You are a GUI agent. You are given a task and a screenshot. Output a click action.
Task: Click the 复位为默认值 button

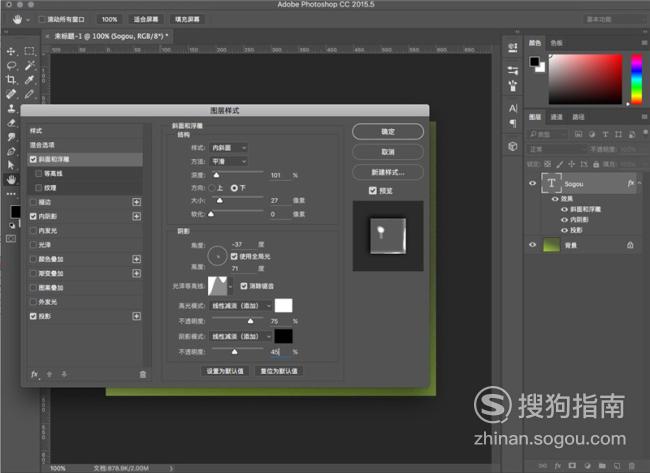pyautogui.click(x=279, y=371)
